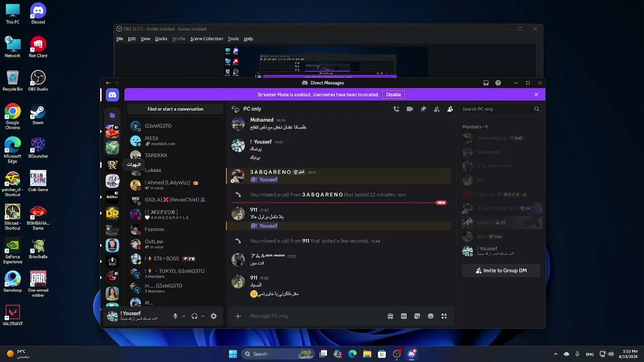Open the View menu in OBS

145,39
